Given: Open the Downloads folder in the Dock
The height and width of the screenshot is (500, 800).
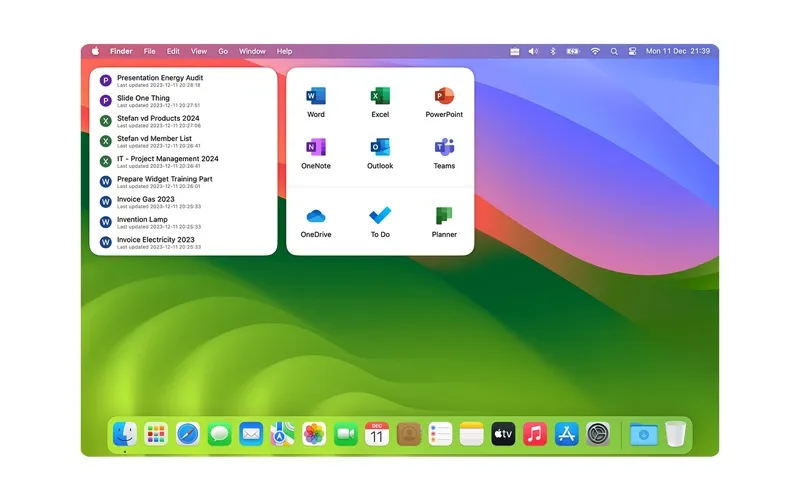Looking at the screenshot, I should coord(644,434).
